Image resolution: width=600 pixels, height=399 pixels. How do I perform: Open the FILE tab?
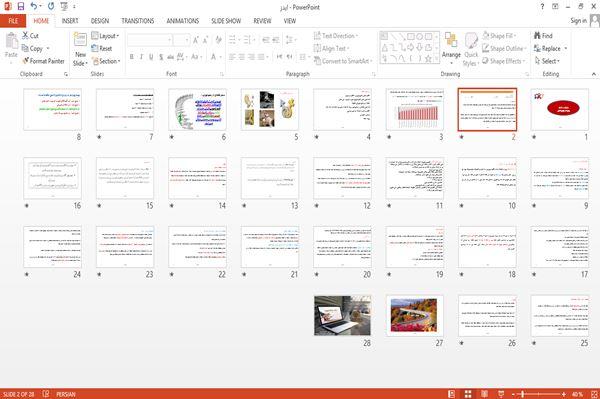coord(13,21)
